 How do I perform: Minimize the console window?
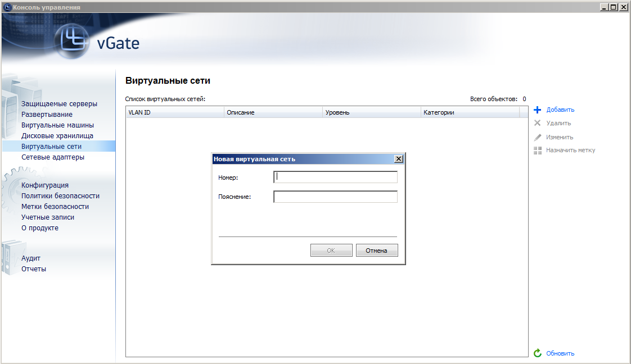[x=604, y=7]
